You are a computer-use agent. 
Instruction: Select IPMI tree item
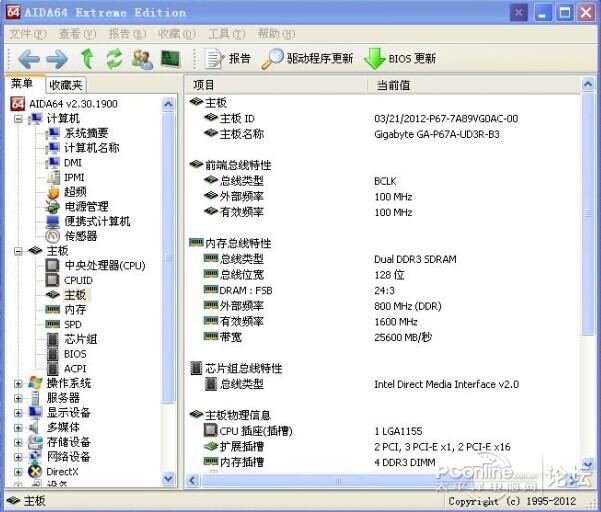(74, 177)
